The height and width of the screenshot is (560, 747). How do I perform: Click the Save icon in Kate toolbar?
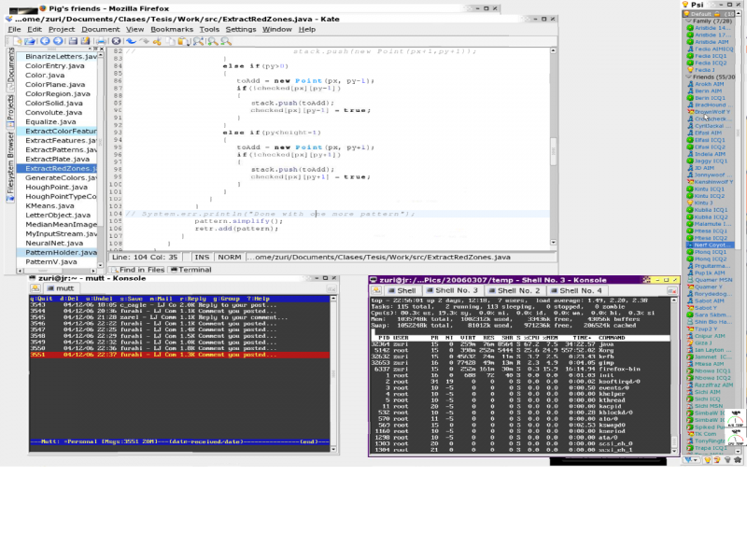[x=73, y=41]
